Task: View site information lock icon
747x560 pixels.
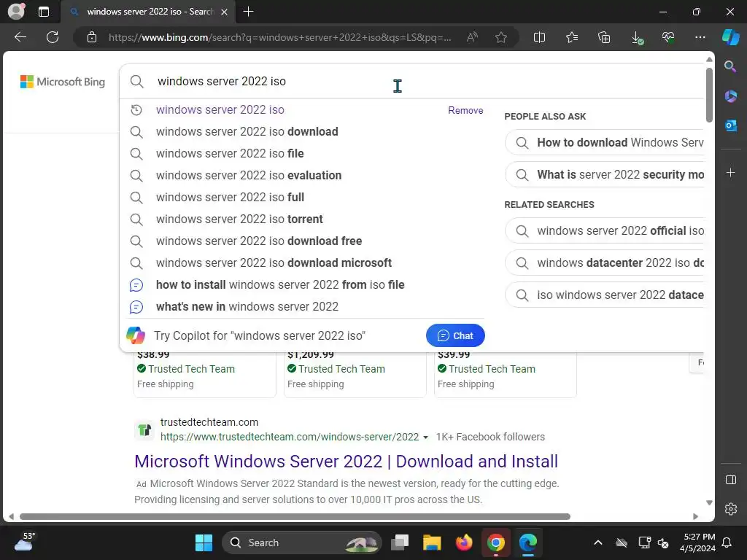Action: [x=92, y=37]
